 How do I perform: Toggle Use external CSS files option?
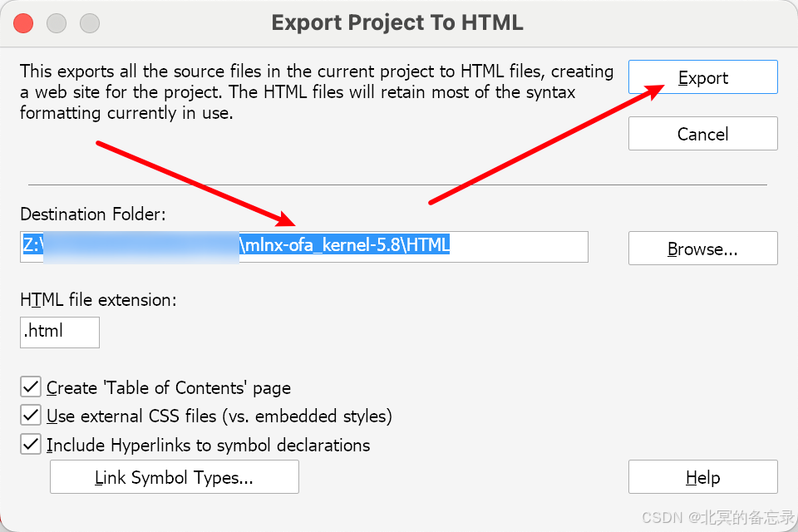[x=31, y=416]
